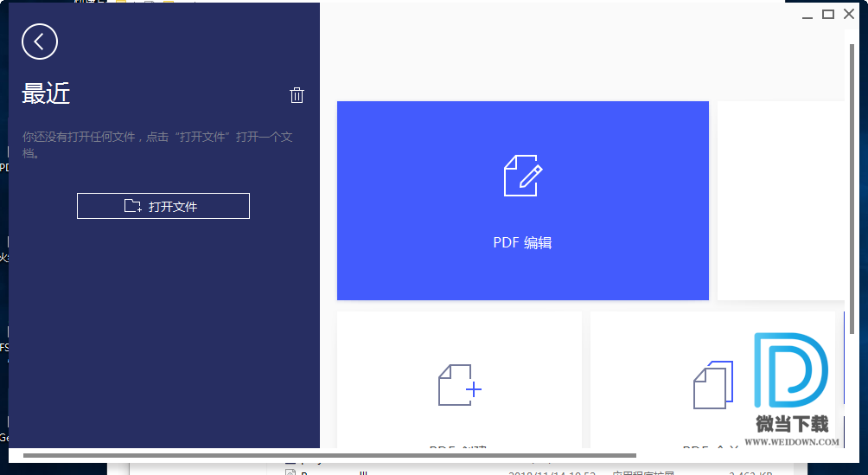Click the blank white tile beside PDF 编辑
Screen dimensions: 868x475
coord(781,201)
